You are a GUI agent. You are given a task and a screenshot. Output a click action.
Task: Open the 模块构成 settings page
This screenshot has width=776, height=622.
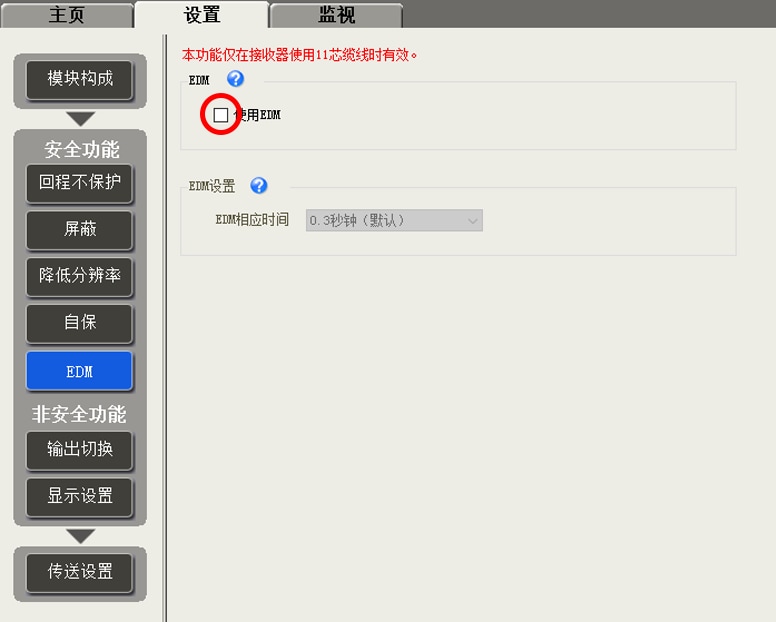point(80,78)
